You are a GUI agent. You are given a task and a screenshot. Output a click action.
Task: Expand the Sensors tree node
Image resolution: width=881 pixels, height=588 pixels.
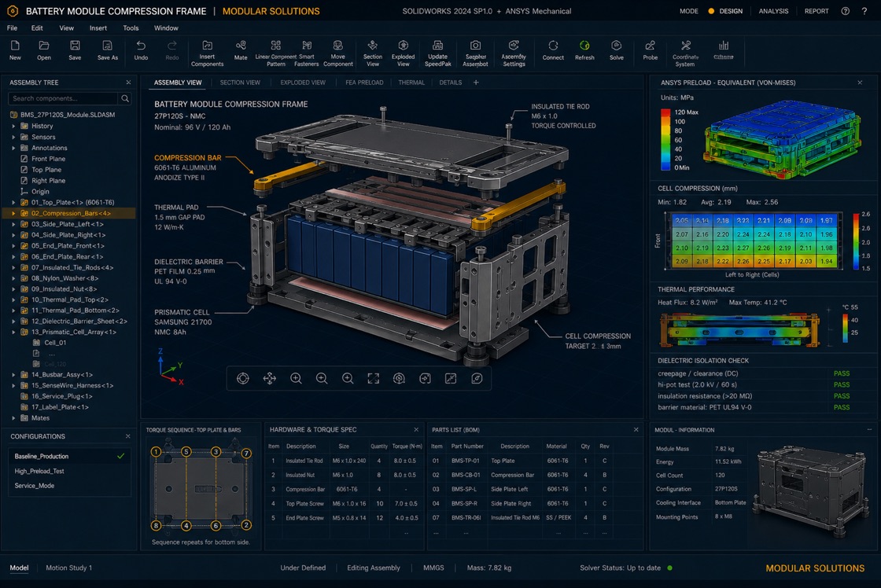13,137
